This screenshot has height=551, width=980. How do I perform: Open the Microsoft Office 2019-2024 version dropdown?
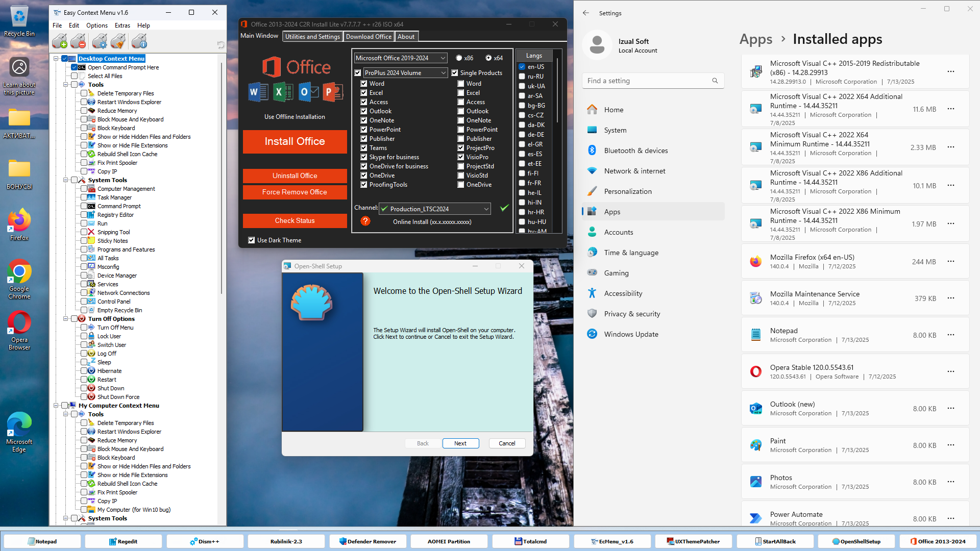coord(401,58)
